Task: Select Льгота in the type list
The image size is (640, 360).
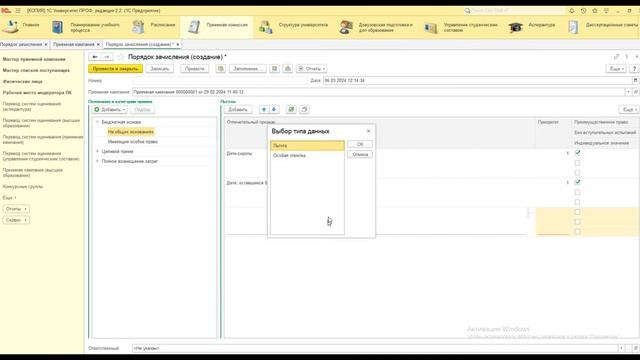Action: point(307,145)
